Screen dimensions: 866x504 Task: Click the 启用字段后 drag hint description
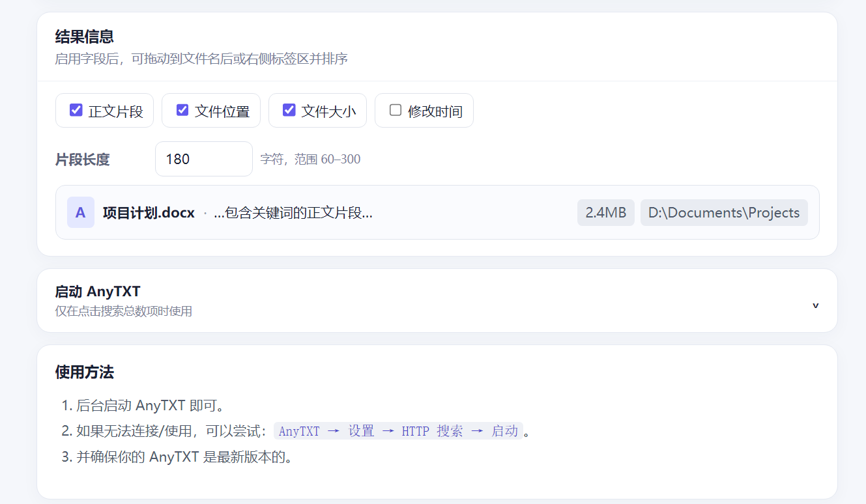coord(201,59)
